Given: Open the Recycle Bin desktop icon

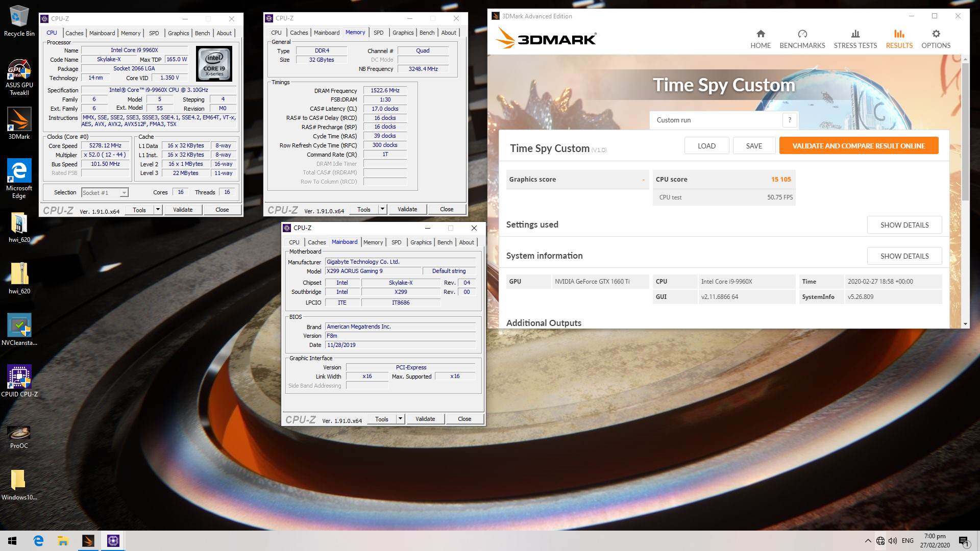Looking at the screenshot, I should [x=19, y=21].
